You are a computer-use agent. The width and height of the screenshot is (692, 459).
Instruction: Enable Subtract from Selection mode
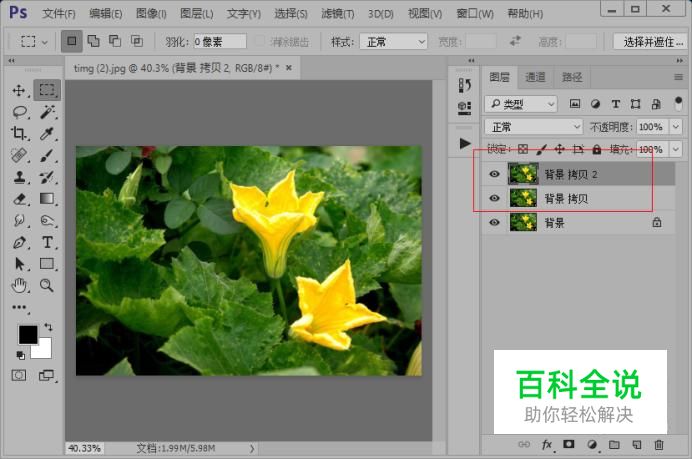[115, 41]
